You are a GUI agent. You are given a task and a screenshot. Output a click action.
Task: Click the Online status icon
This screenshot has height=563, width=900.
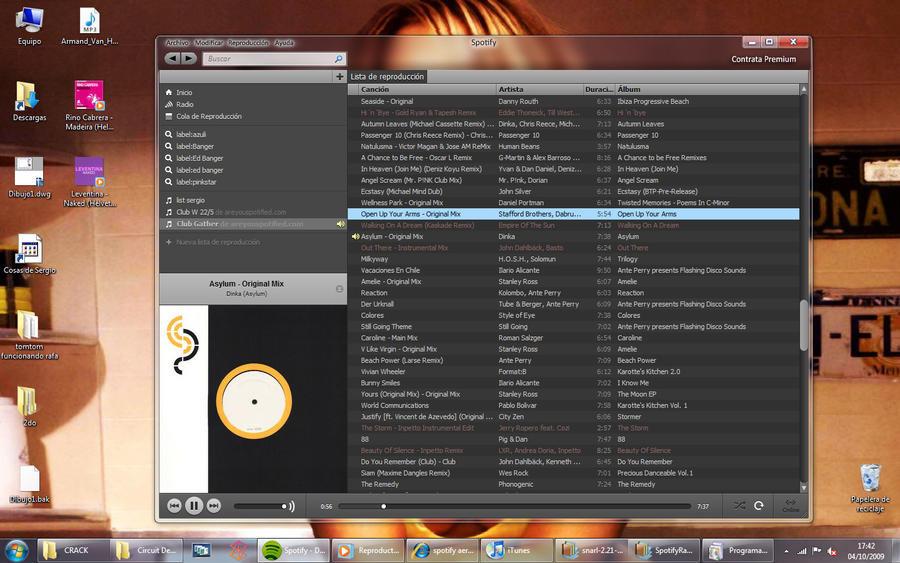coord(790,506)
